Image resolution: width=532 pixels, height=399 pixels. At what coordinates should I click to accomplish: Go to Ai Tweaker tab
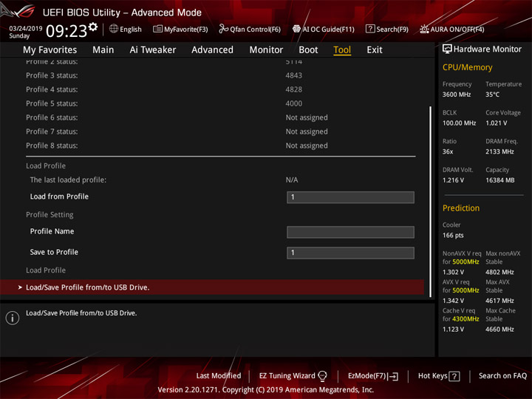tap(153, 50)
